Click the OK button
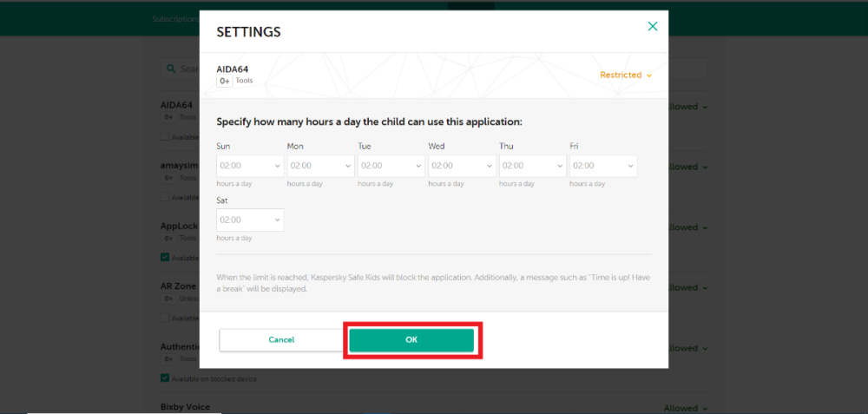 [411, 340]
